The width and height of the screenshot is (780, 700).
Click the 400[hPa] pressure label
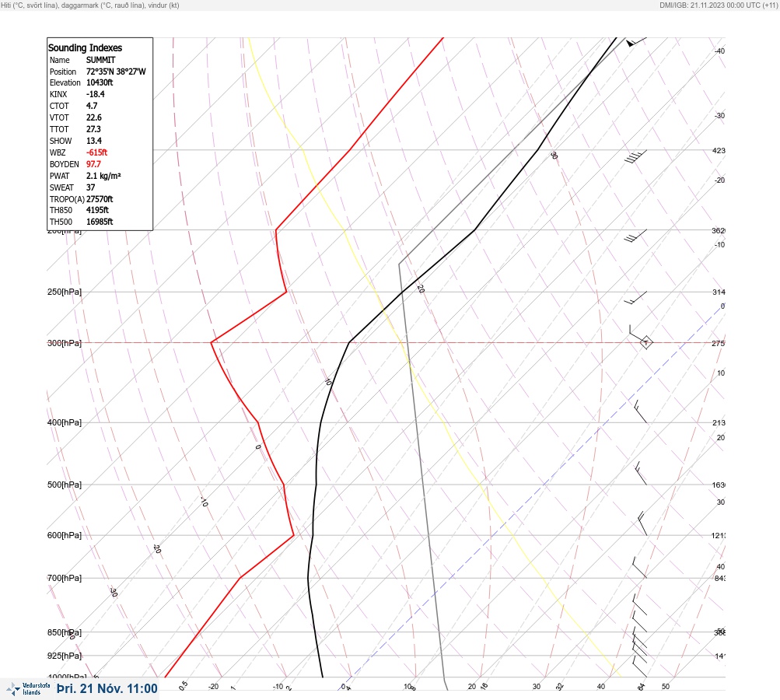click(x=65, y=422)
